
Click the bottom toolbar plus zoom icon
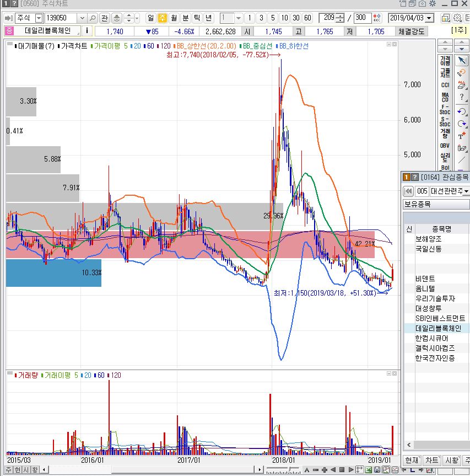325,470
